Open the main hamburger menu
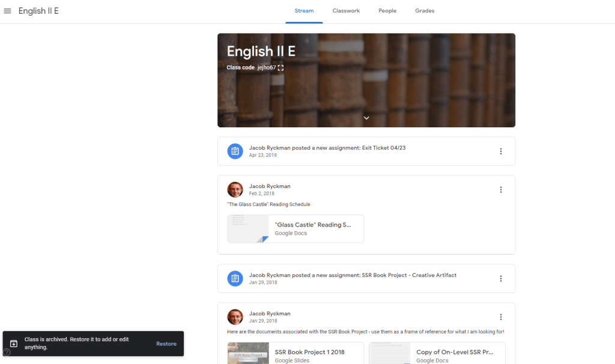The height and width of the screenshot is (364, 615). click(x=8, y=11)
